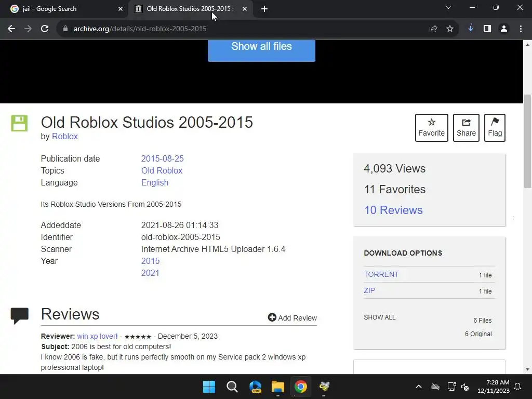Open the Windows Start menu
532x399 pixels.
click(209, 387)
